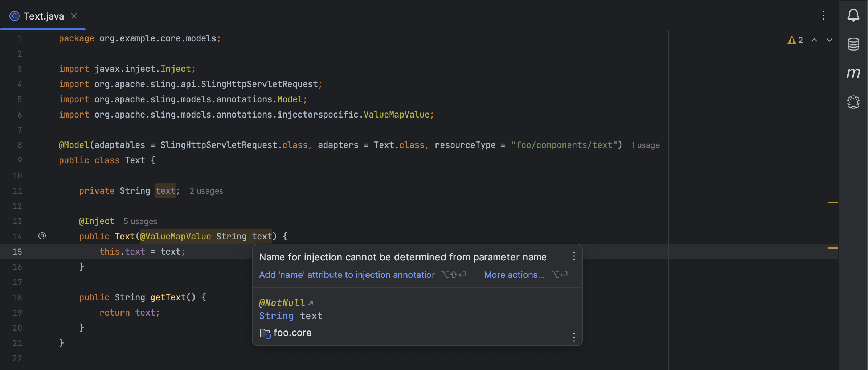Screen dimensions: 868x370
Task: Click ValueMapValue in the import on line 6
Action: pyautogui.click(x=396, y=115)
